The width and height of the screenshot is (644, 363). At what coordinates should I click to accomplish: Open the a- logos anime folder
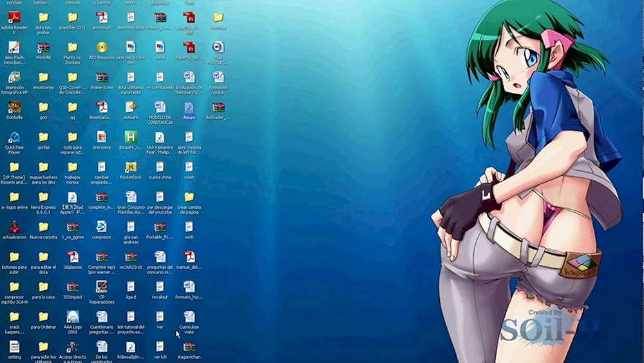[x=14, y=197]
